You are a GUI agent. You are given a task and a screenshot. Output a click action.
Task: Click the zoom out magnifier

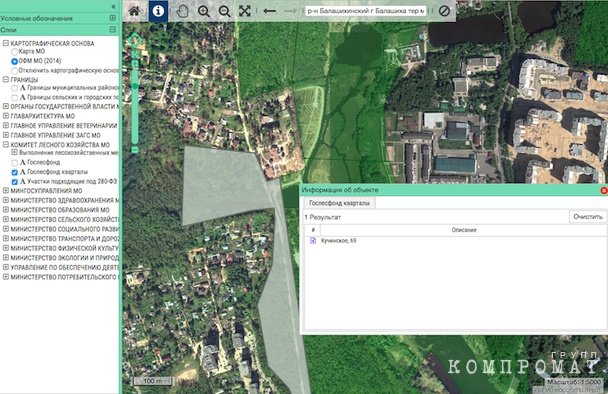coord(225,11)
